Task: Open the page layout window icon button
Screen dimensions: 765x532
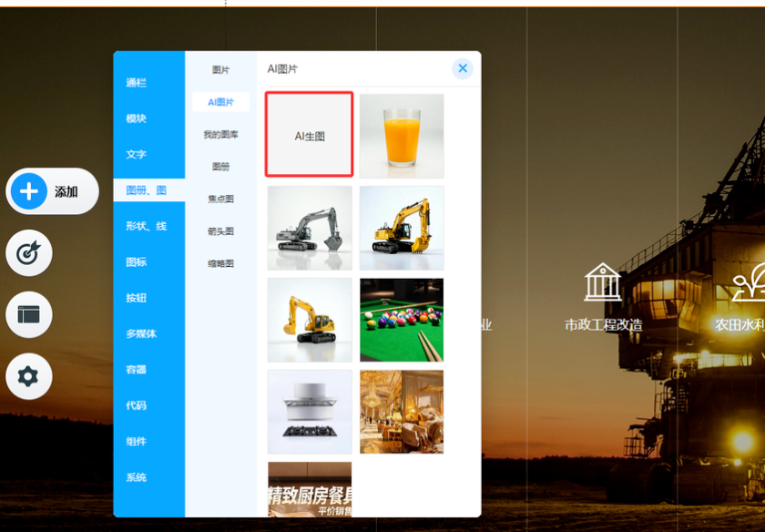Action: tap(29, 315)
